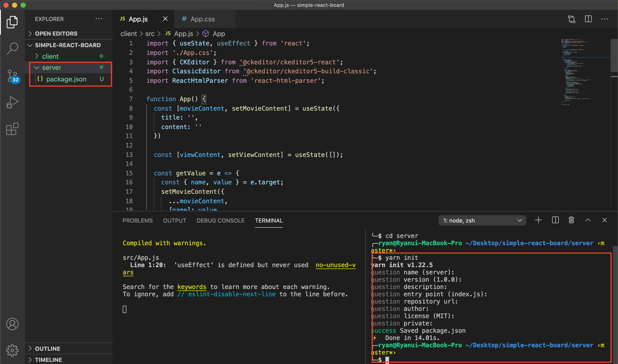Switch to the App.css tab
618x364 pixels.
point(202,19)
